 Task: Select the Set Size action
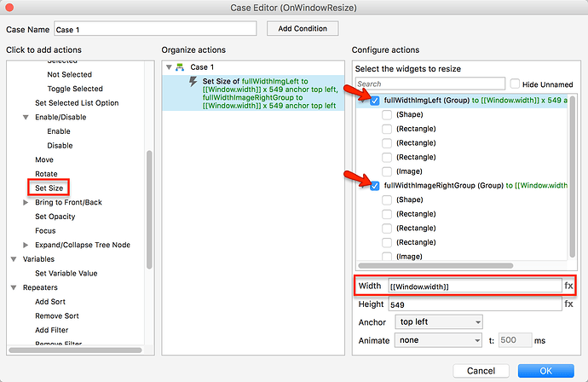click(49, 188)
